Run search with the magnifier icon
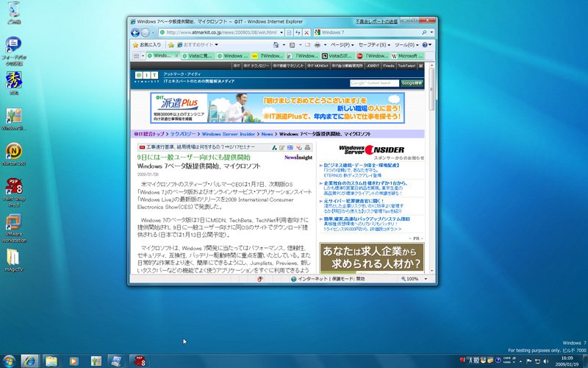The width and height of the screenshot is (588, 368). tap(425, 32)
